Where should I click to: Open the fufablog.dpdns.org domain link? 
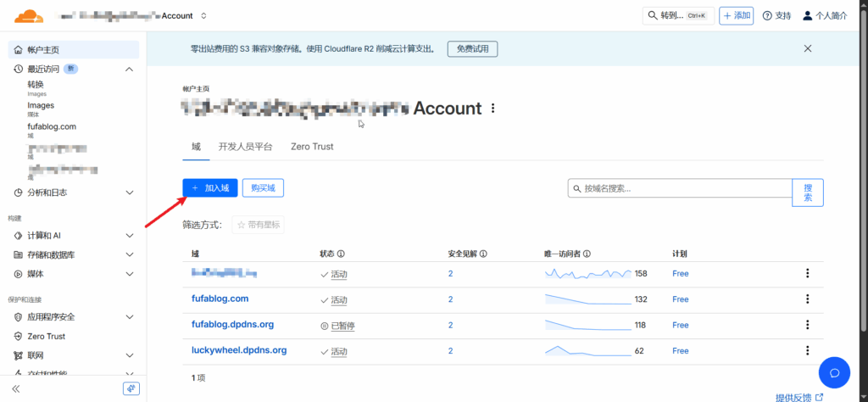point(232,325)
